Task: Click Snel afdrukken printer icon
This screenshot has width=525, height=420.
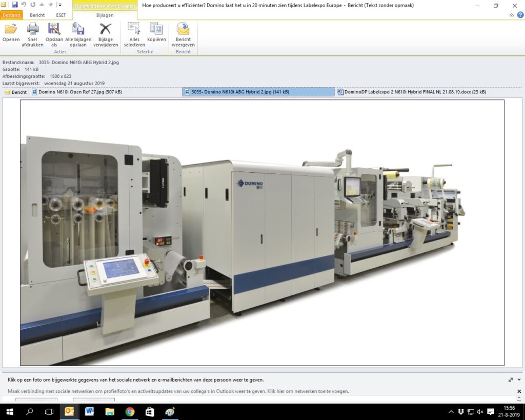Action: [32, 29]
